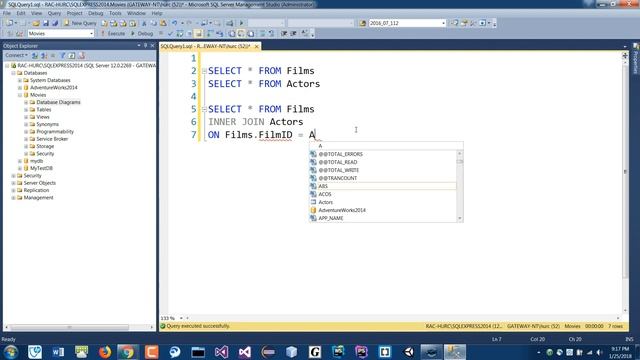Close the SQLQuery1.sql tab
This screenshot has height=360, width=640.
point(256,47)
